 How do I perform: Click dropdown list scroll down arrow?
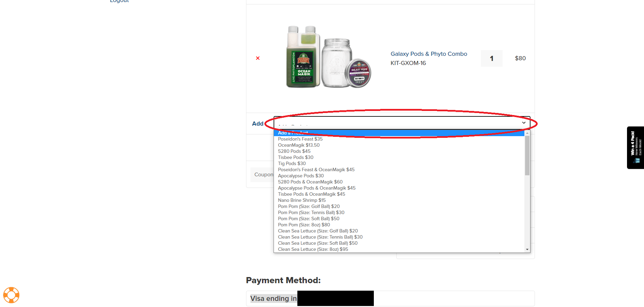(x=527, y=249)
